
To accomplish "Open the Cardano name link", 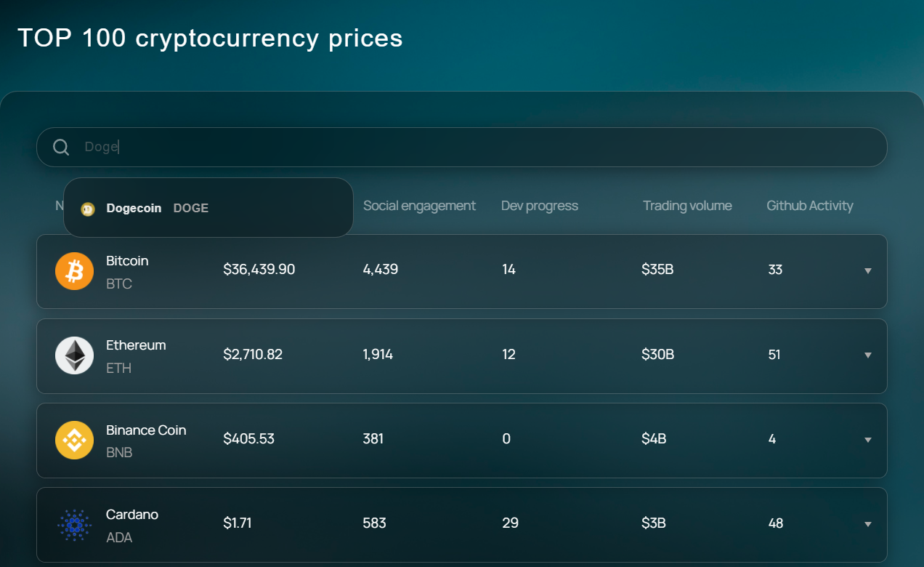I will tap(132, 514).
